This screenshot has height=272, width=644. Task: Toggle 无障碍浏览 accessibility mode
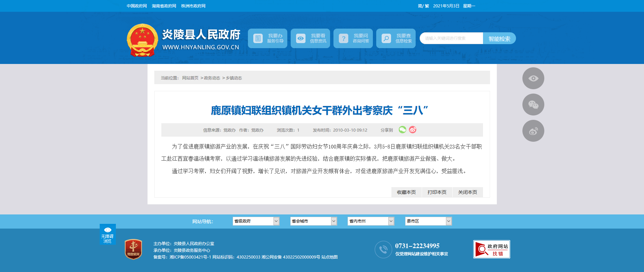coord(107,234)
